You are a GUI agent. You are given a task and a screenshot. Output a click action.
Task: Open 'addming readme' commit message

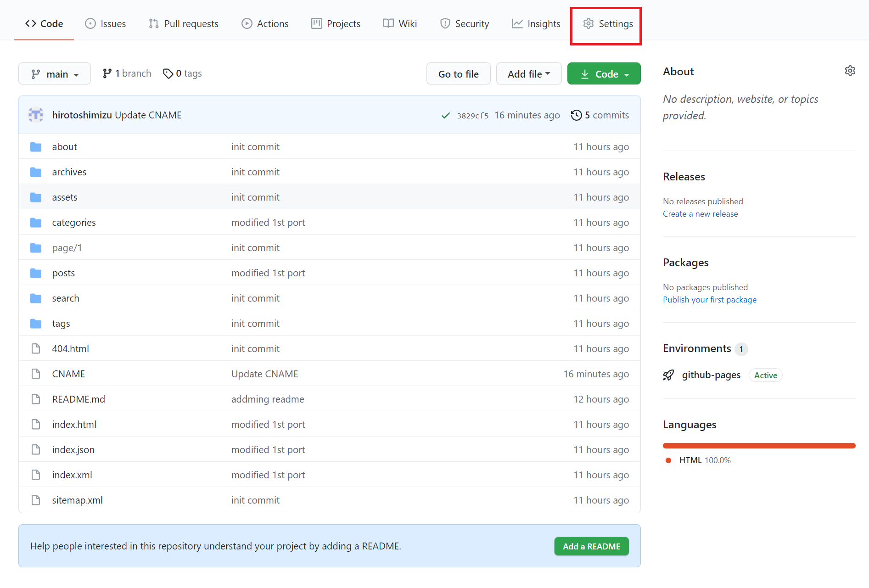pos(268,399)
